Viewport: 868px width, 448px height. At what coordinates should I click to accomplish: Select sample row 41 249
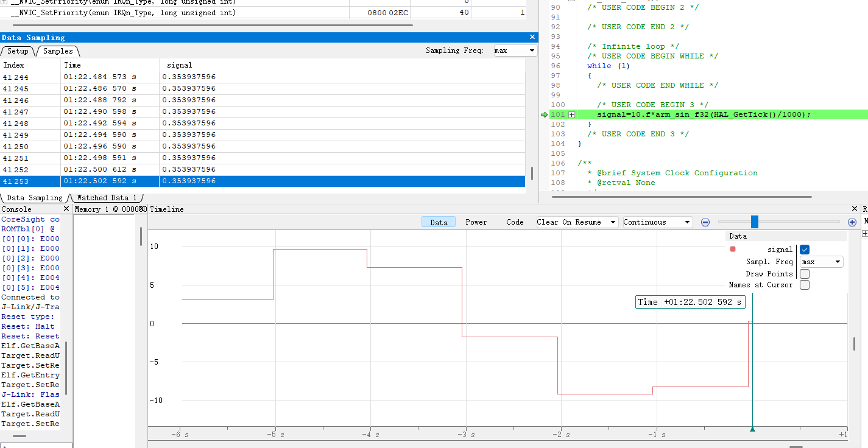tap(263, 135)
